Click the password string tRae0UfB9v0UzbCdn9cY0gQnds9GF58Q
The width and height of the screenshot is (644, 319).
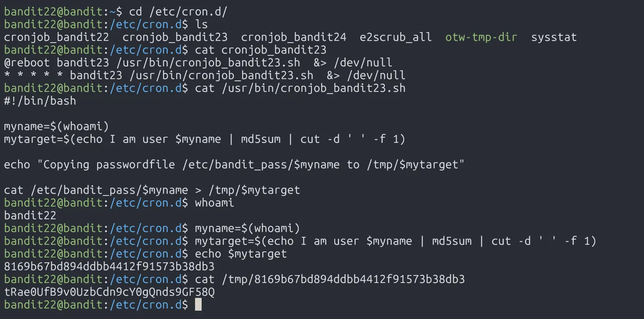click(x=109, y=292)
